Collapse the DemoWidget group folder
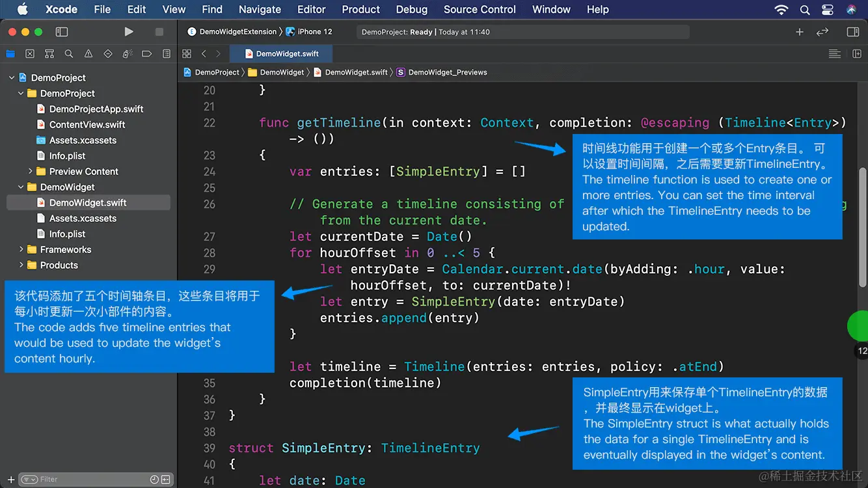This screenshot has height=488, width=868. (21, 187)
